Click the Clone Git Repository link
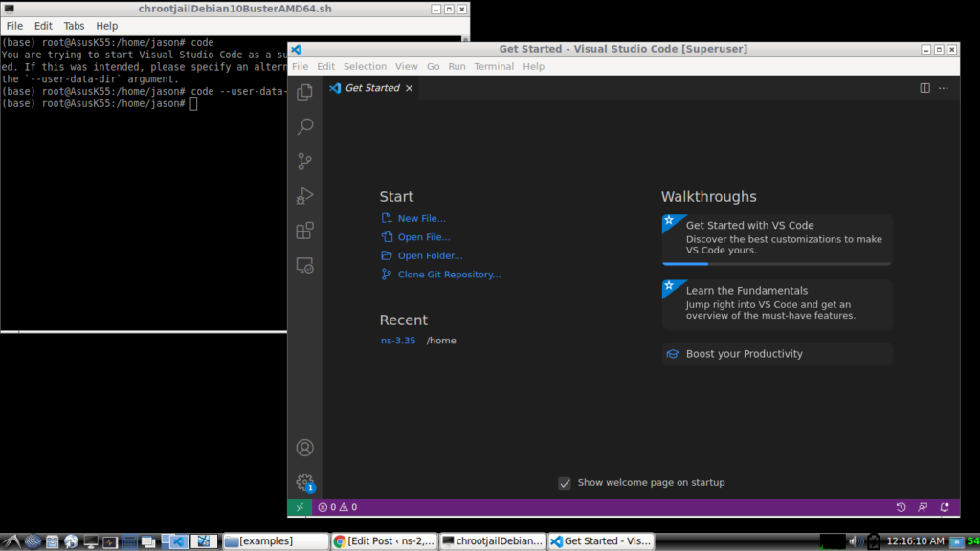Screen dimensions: 980x551 pyautogui.click(x=449, y=275)
